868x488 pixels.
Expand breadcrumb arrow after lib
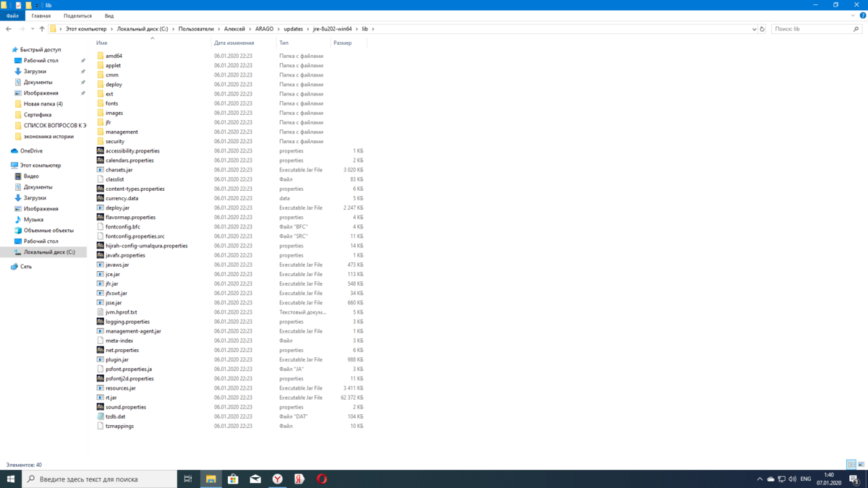coord(373,29)
